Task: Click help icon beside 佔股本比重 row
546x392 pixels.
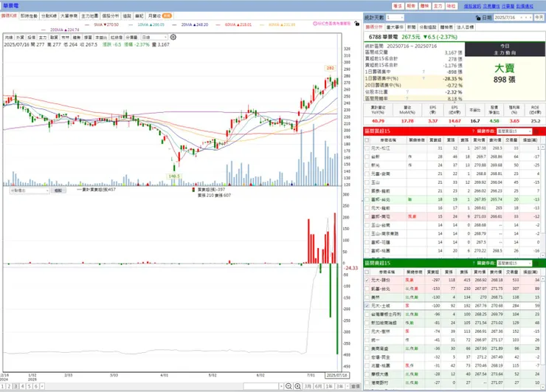Action: click(x=407, y=92)
